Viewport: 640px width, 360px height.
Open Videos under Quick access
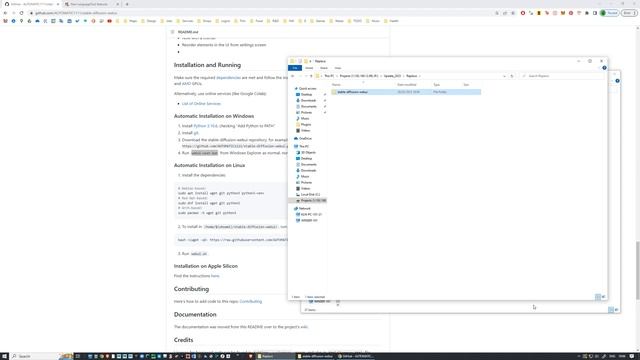coord(305,131)
